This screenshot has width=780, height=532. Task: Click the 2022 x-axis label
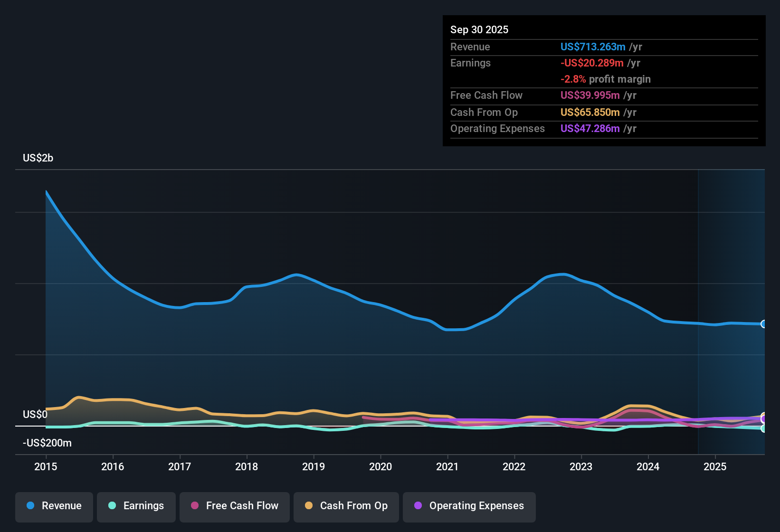(x=514, y=466)
